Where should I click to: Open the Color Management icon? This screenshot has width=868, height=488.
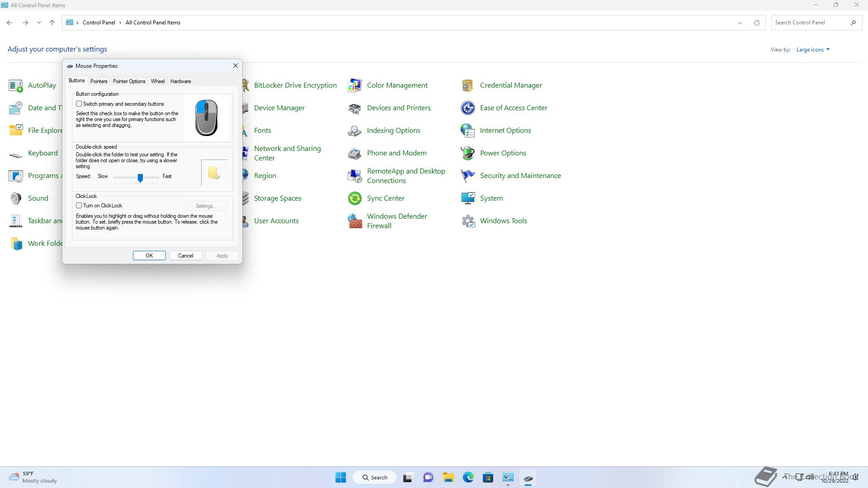(x=355, y=85)
